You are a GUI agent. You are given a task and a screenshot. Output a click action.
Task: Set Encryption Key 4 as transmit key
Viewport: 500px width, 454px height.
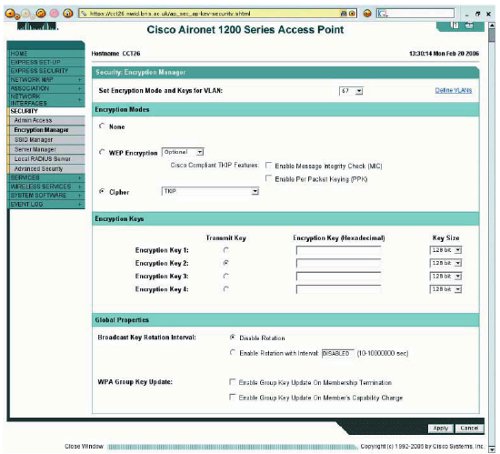226,289
